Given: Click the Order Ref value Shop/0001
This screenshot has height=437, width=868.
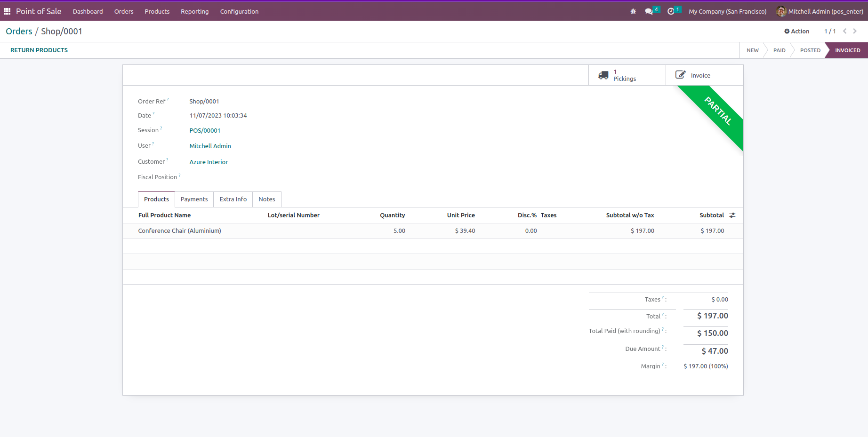Looking at the screenshot, I should click(204, 102).
